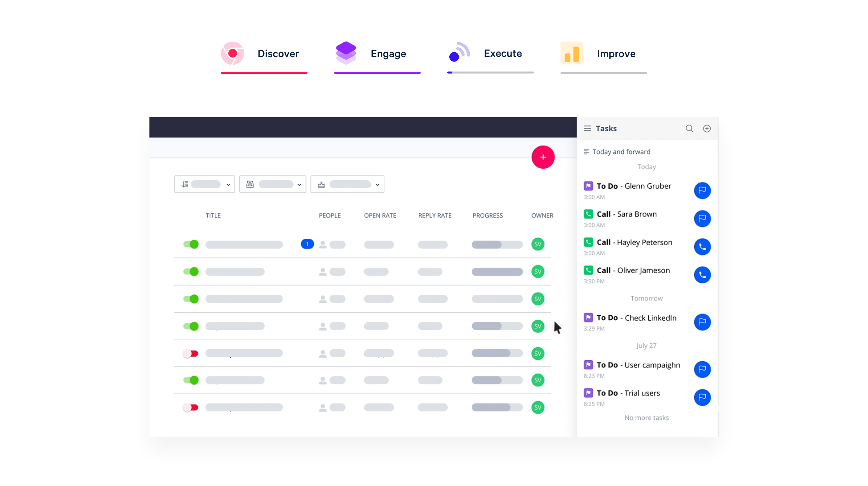This screenshot has height=486, width=868.
Task: Enable the last campaign row red switch
Action: click(190, 407)
